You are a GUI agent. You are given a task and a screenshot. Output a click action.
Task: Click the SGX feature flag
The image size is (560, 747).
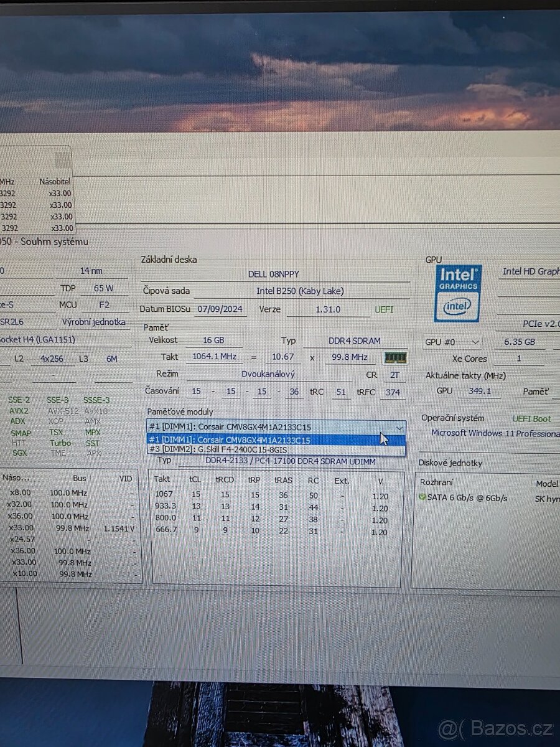[x=19, y=453]
